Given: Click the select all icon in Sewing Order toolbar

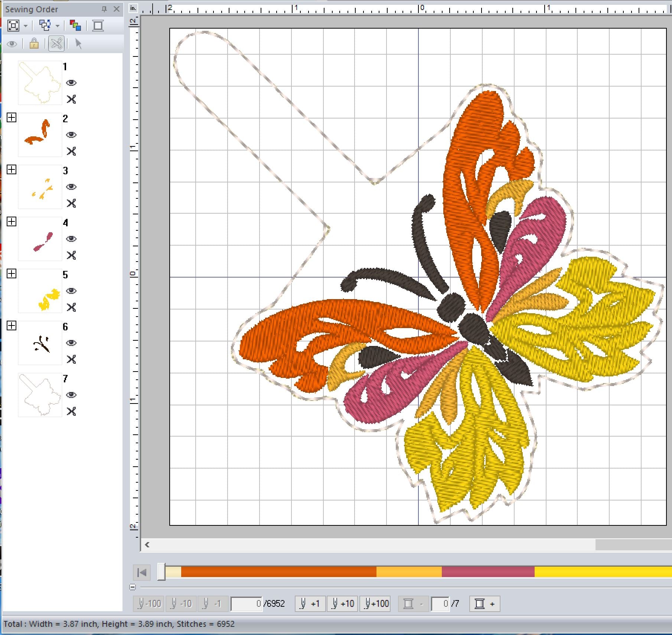Looking at the screenshot, I should (x=13, y=26).
